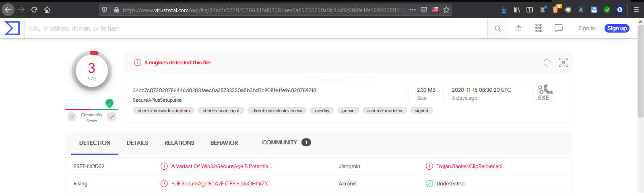Open the upload file icon
644x193 pixels.
click(x=518, y=28)
